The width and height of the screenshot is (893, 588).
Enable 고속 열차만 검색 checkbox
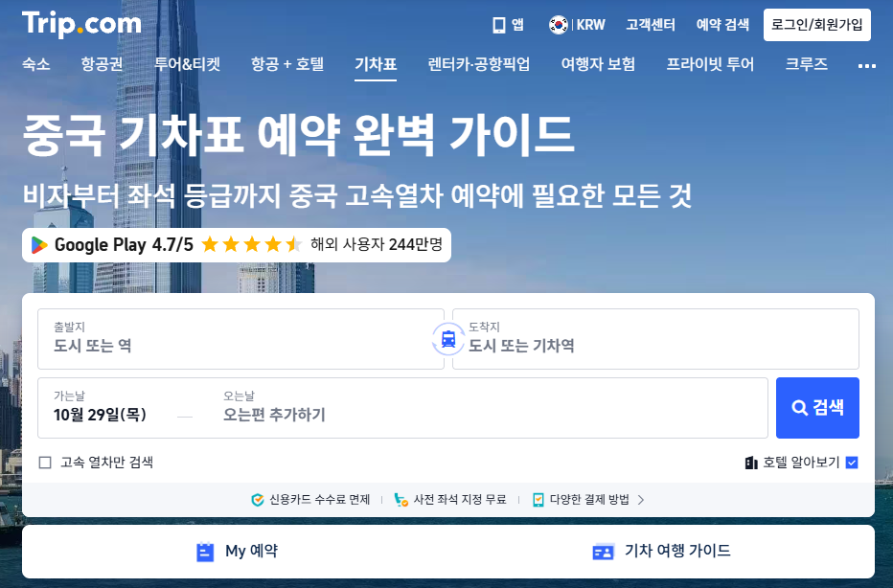(45, 463)
